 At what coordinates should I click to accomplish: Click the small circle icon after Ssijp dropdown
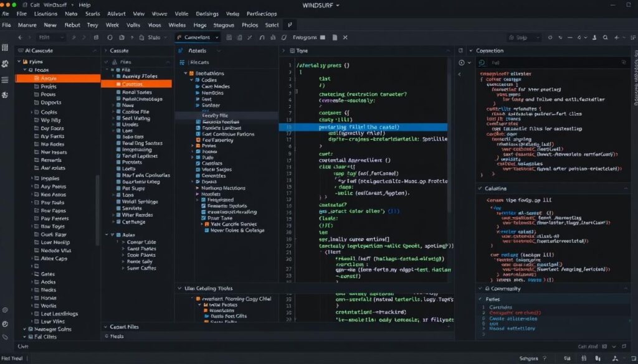coord(550,37)
